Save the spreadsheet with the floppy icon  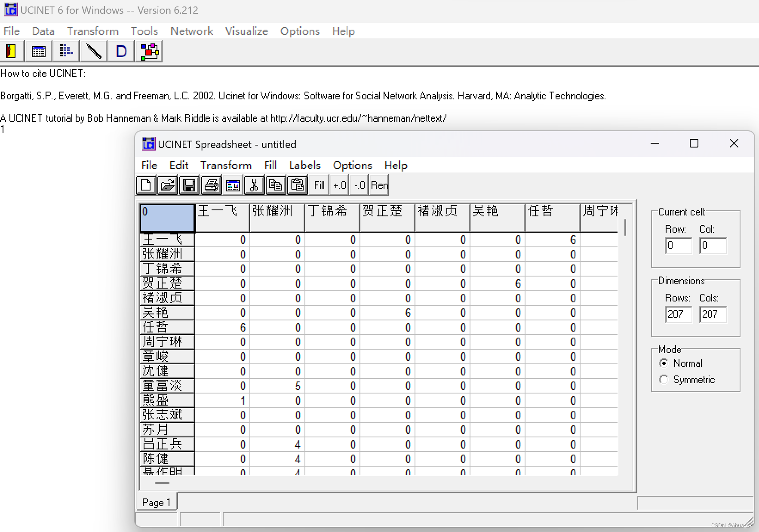click(x=189, y=185)
